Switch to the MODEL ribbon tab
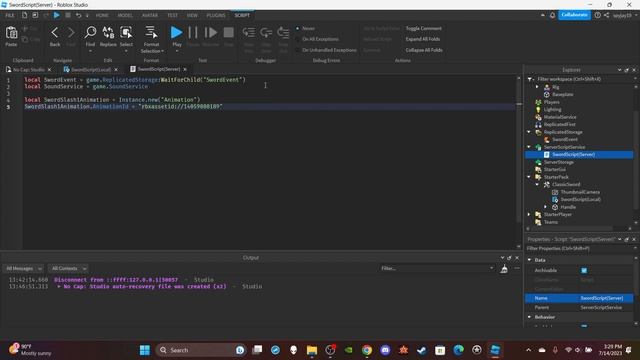The height and width of the screenshot is (360, 640). [125, 15]
